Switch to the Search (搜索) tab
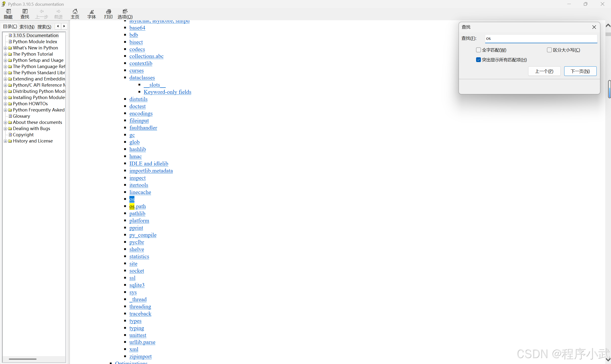 (44, 27)
